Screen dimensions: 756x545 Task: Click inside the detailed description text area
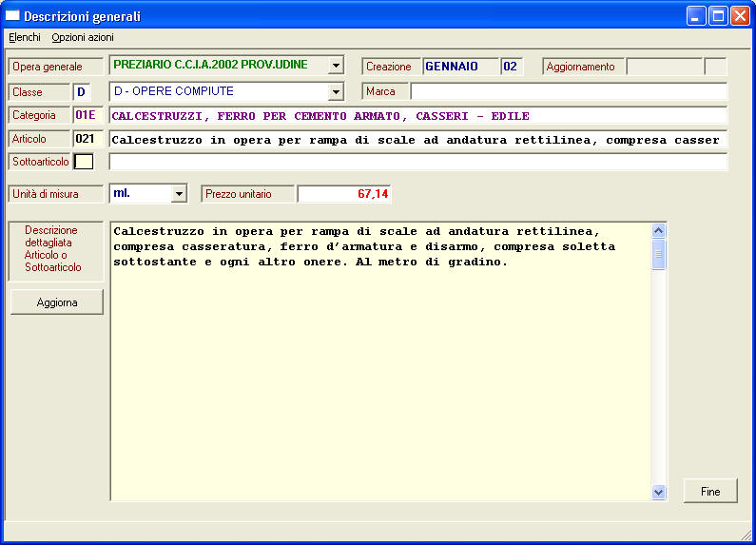pos(380,361)
